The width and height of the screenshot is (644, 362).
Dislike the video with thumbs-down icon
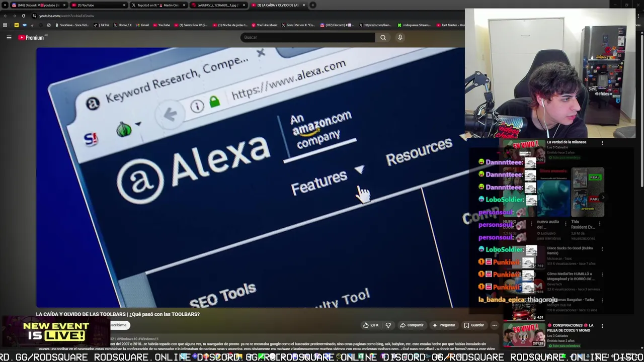[x=388, y=325]
